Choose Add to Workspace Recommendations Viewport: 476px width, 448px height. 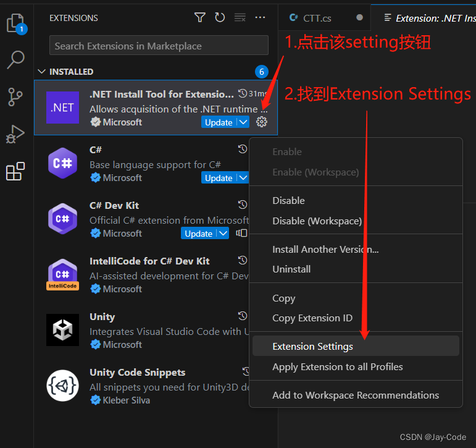coord(356,395)
